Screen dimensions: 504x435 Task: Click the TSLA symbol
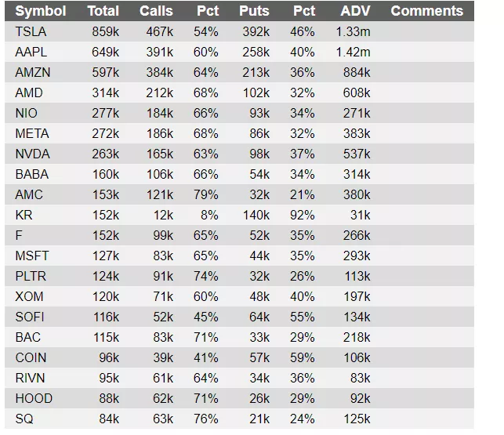pyautogui.click(x=31, y=31)
